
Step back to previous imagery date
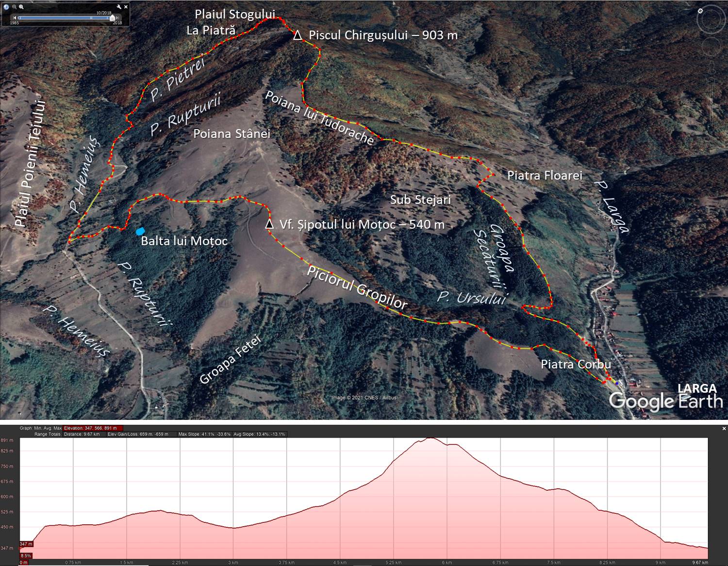[15, 18]
